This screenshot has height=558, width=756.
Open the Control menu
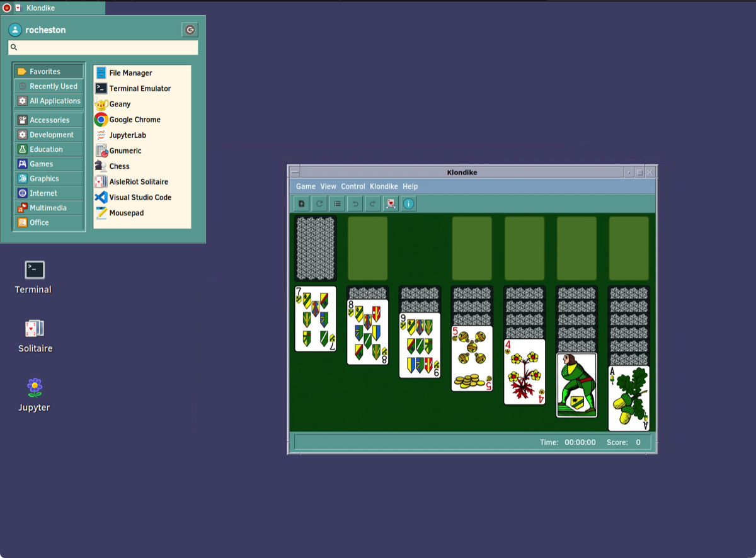pyautogui.click(x=353, y=186)
